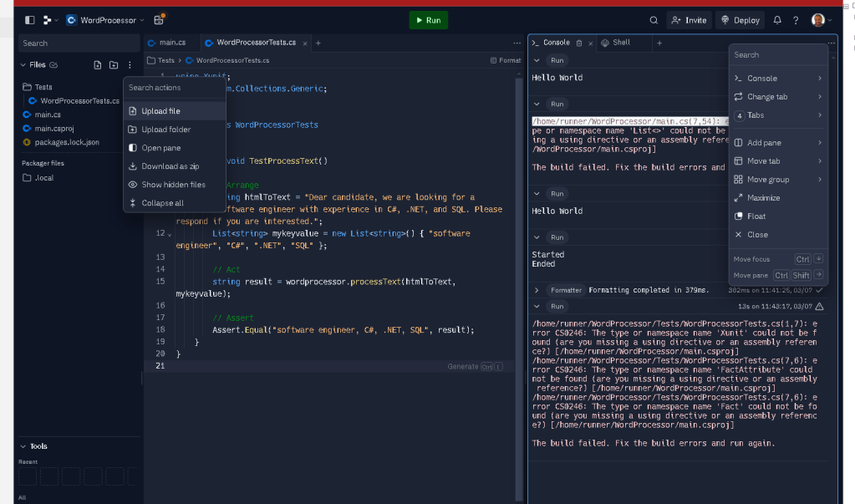Open packages.lock.json in file tree

point(61,142)
